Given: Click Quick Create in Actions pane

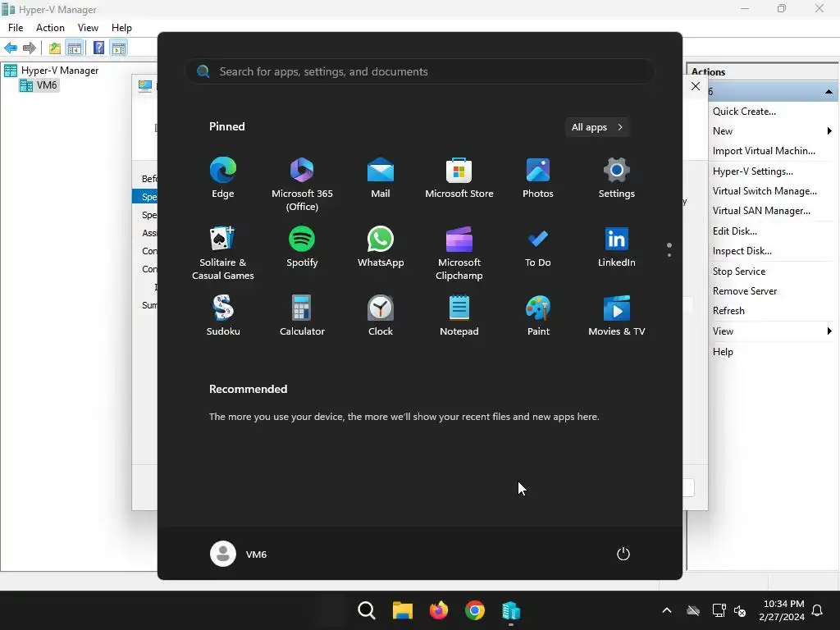Looking at the screenshot, I should (x=744, y=112).
